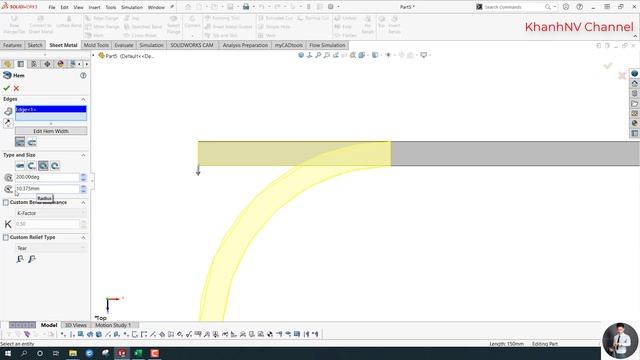
Task: Switch to the Analysis Preparation tab
Action: (x=245, y=45)
